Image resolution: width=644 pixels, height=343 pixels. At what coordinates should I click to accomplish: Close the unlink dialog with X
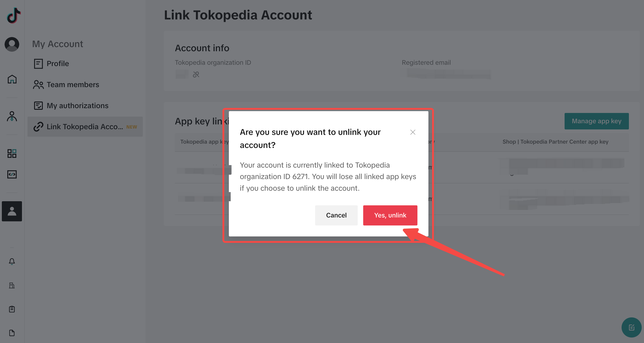tap(413, 132)
